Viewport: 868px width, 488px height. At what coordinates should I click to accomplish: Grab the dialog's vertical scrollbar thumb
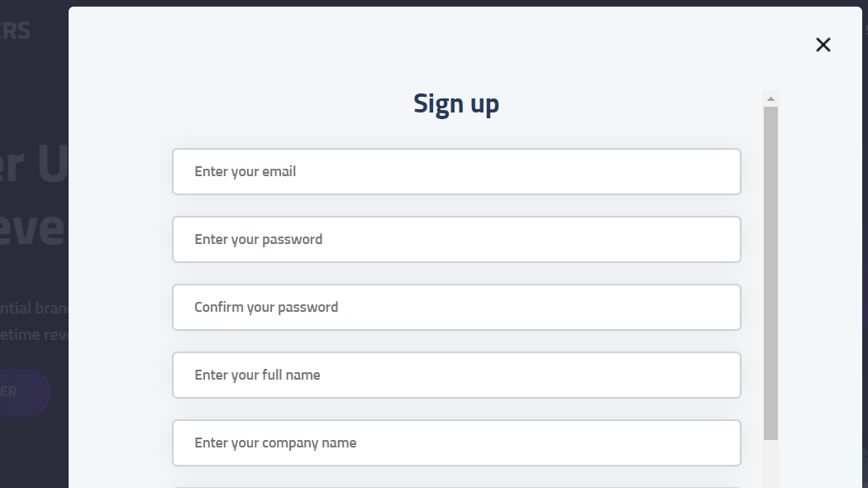point(770,273)
